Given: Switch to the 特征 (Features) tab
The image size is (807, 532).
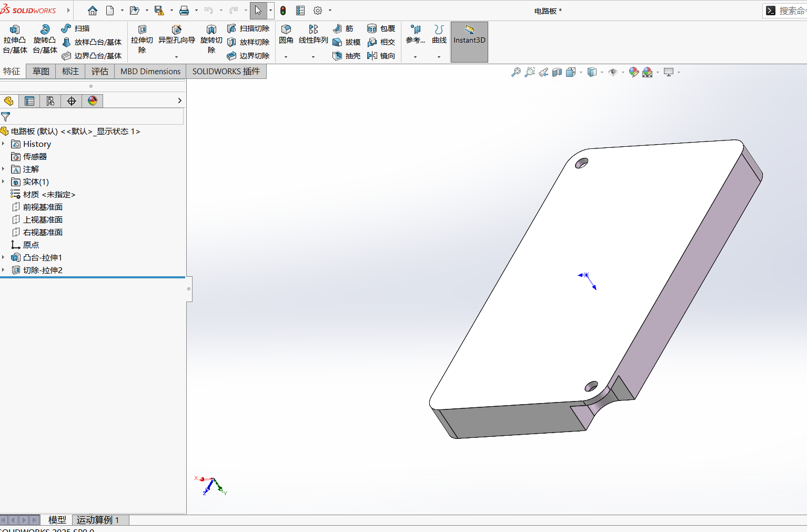Looking at the screenshot, I should pos(12,71).
